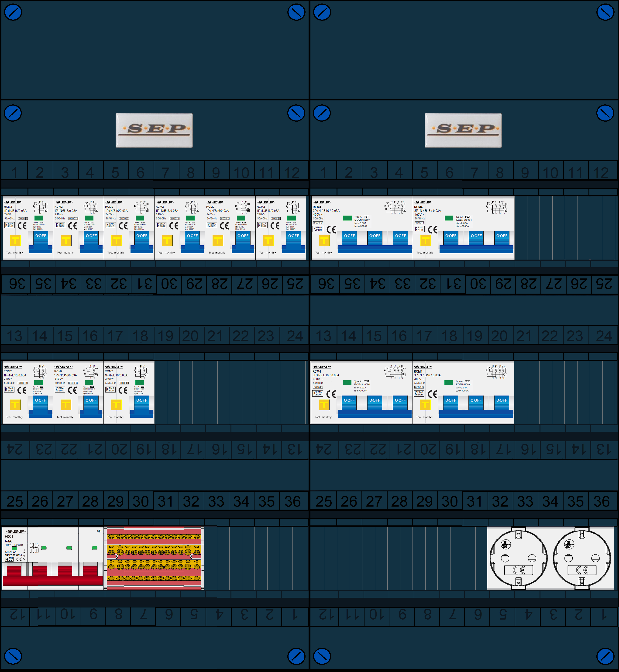The image size is (619, 672).
Task: Click upright position number 7 in the left panel's top numbering strip
Action: (x=165, y=173)
